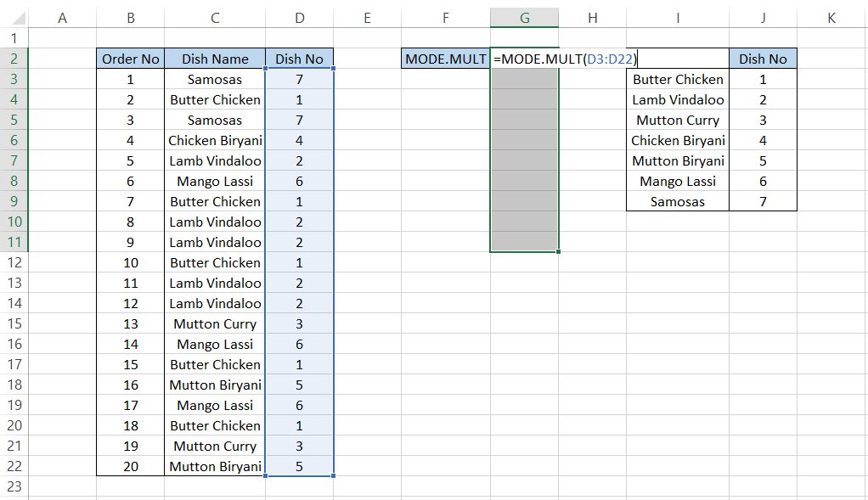868x500 pixels.
Task: Click the MODE.MULT label cell
Action: 446,59
